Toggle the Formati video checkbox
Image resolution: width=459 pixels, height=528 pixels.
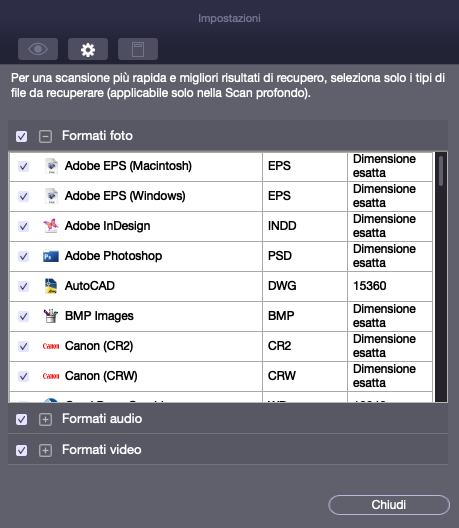(x=22, y=450)
